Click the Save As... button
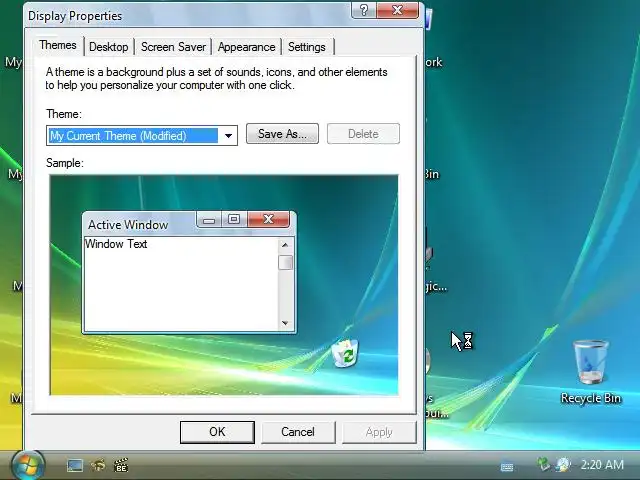640x480 pixels. pyautogui.click(x=282, y=134)
